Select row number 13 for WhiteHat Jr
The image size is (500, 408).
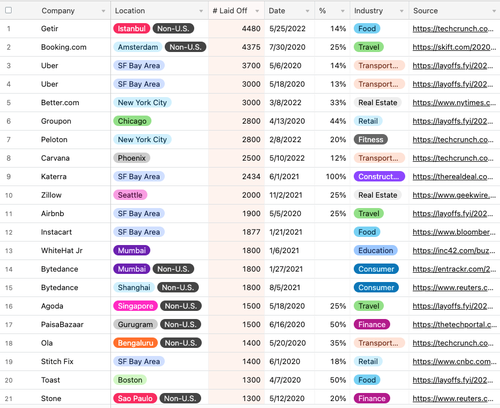pyautogui.click(x=9, y=251)
